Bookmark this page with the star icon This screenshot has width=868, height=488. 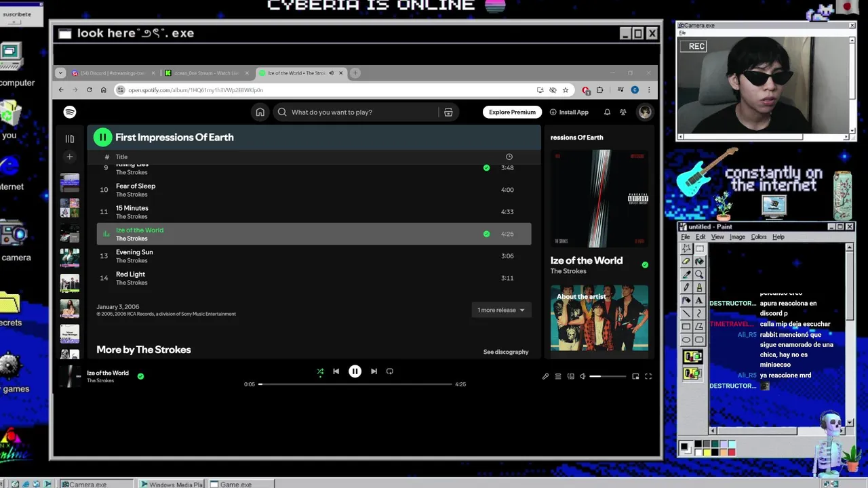(565, 90)
